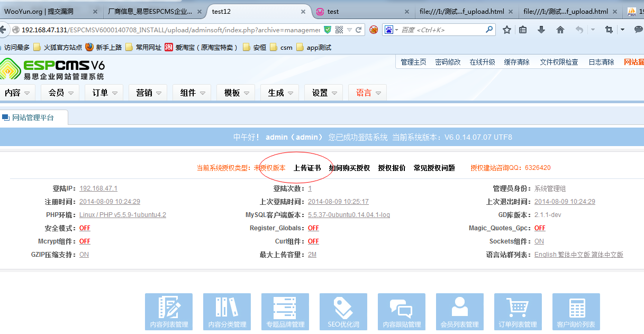This screenshot has width=644, height=334.
Task: Click the undo arrow toolbar icon
Action: coord(579,30)
